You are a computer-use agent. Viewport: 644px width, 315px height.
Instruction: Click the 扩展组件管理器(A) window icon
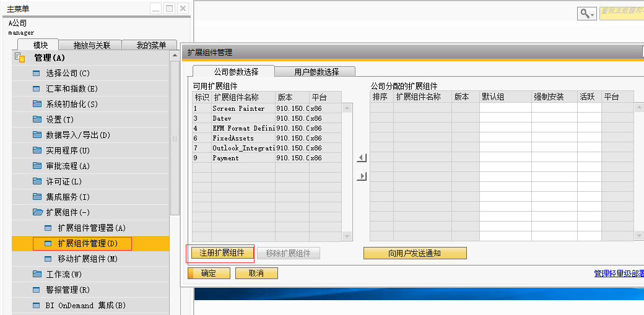point(48,228)
